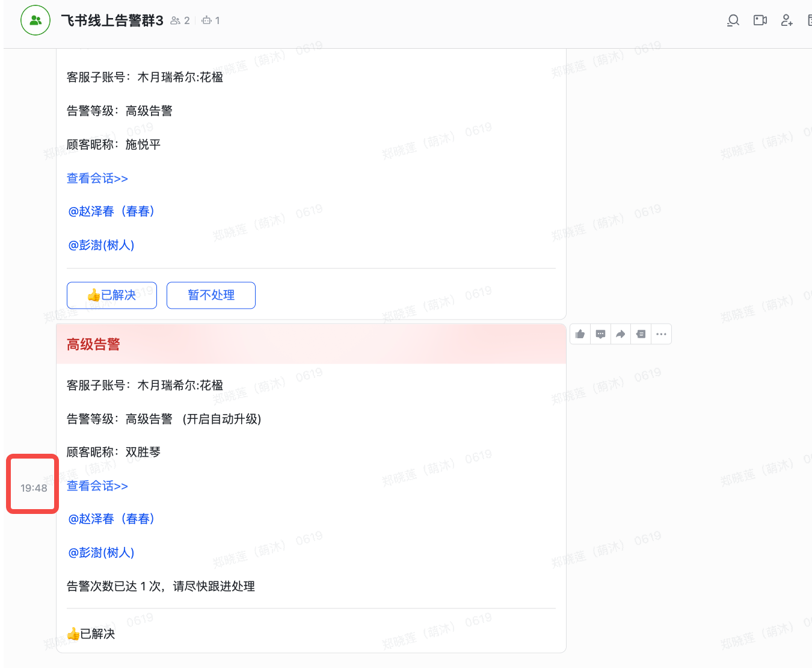Click the text 顾客昵称：双胜琴
The image size is (812, 668).
[x=114, y=452]
